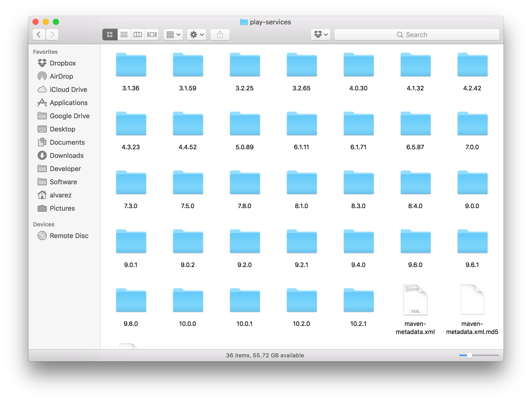Select the 6.5.87 folder
The height and width of the screenshot is (402, 532).
tap(416, 124)
